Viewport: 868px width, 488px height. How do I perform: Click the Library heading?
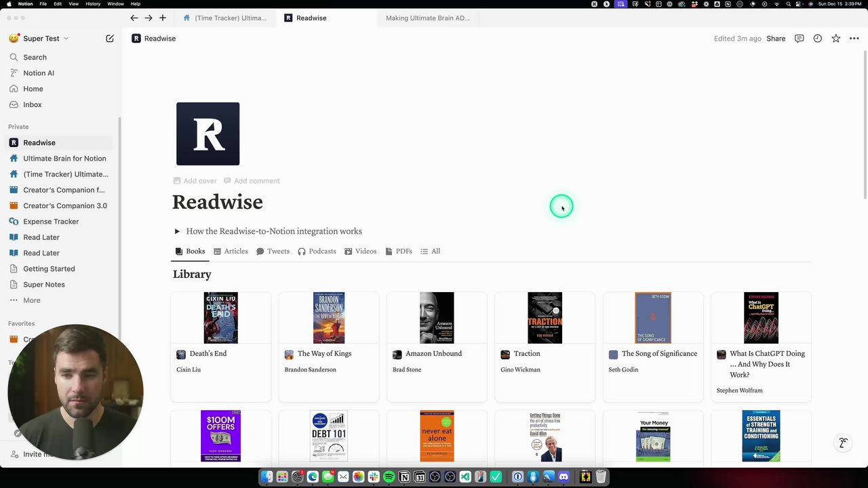click(x=192, y=274)
